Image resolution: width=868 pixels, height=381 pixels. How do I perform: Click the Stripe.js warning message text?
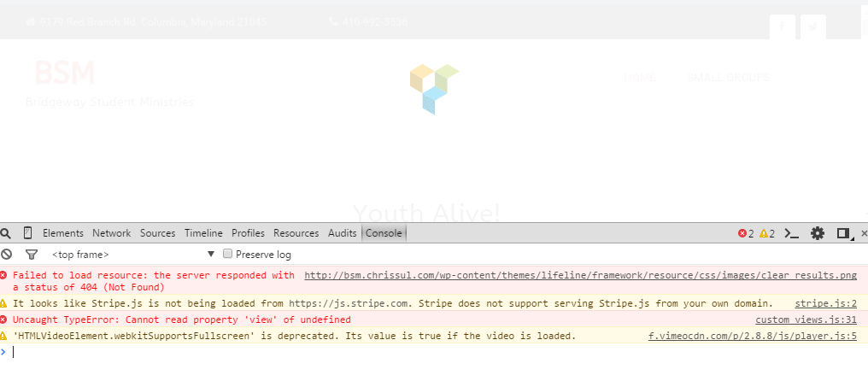click(x=392, y=303)
